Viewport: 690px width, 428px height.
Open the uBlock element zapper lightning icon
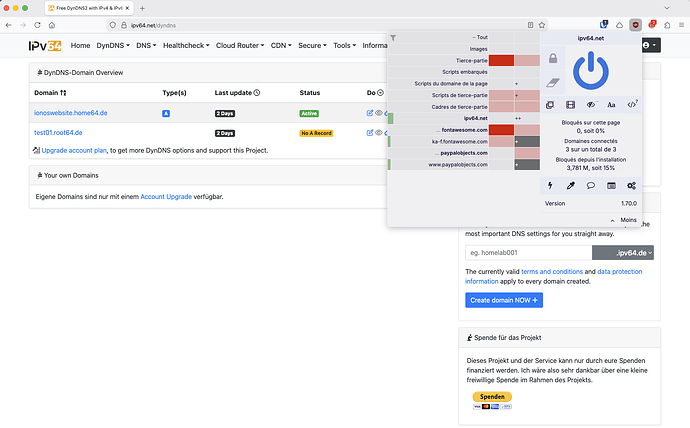click(551, 185)
